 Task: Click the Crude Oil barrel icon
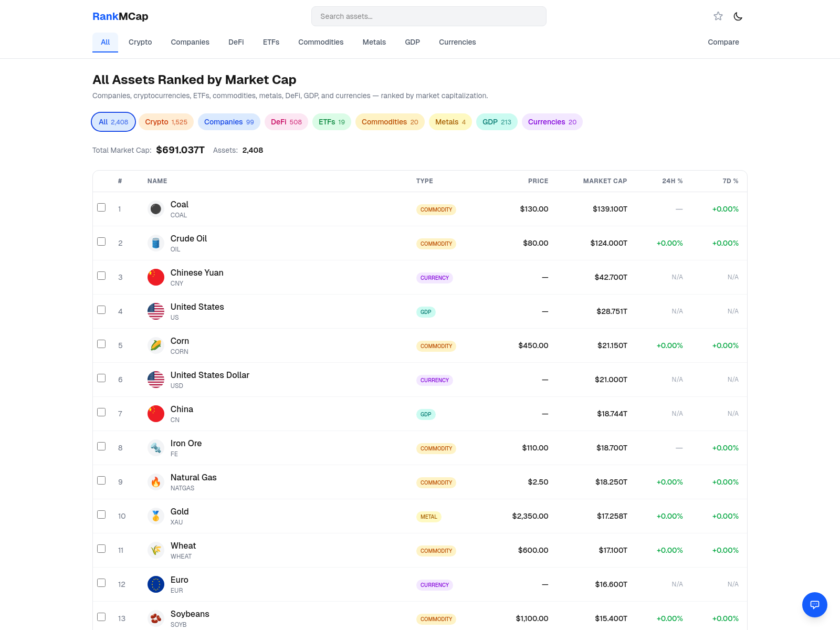pyautogui.click(x=156, y=243)
